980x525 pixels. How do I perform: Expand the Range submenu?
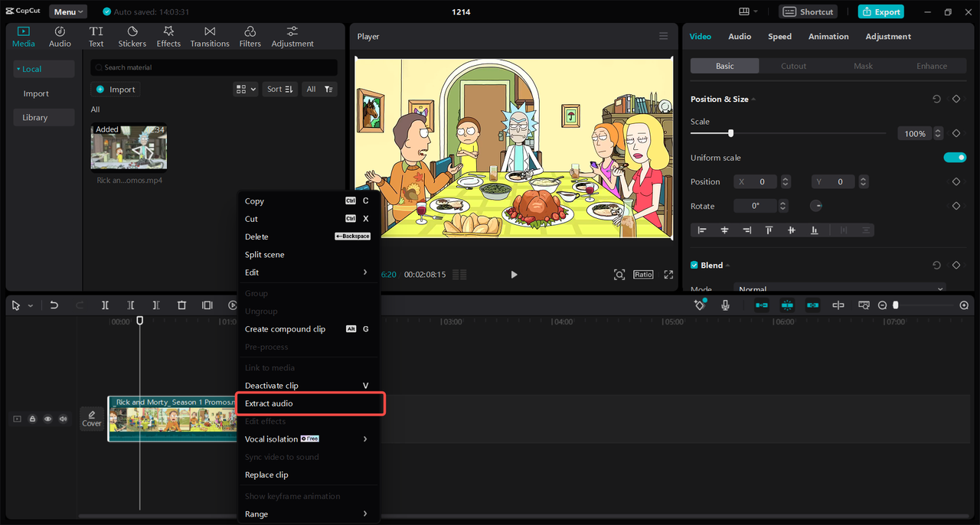click(x=308, y=514)
